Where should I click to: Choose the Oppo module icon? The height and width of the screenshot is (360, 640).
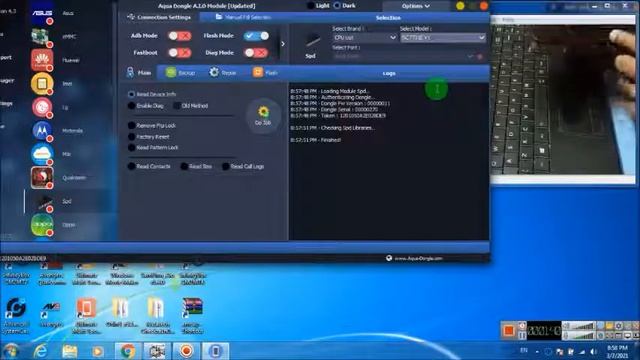[x=42, y=224]
